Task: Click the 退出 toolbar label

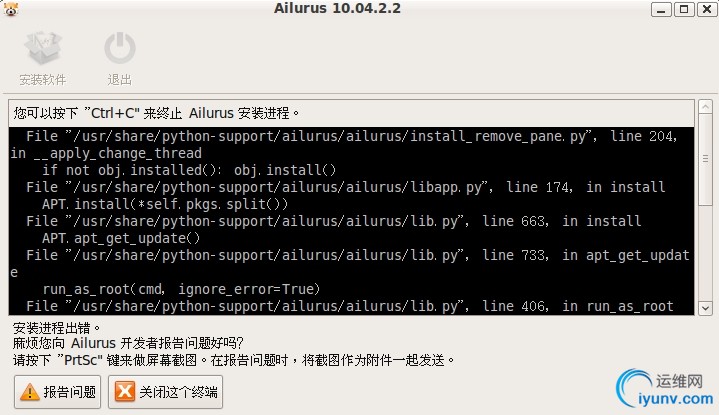Action: pos(120,79)
